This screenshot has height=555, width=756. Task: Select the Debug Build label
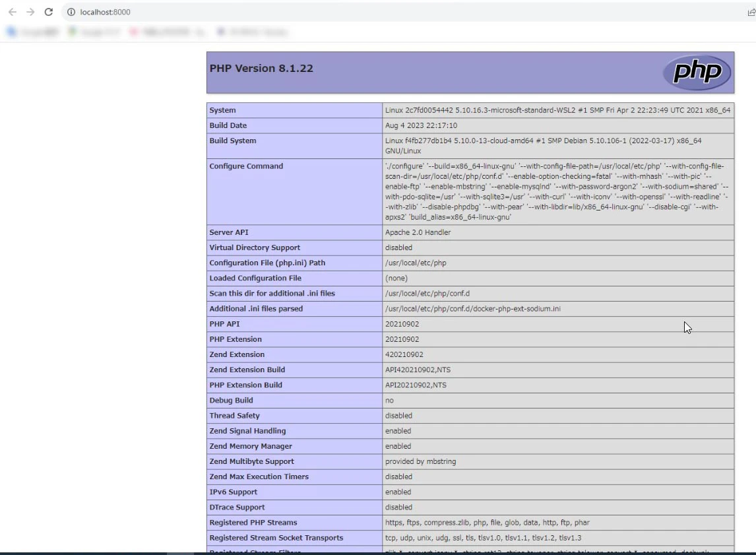[231, 400]
